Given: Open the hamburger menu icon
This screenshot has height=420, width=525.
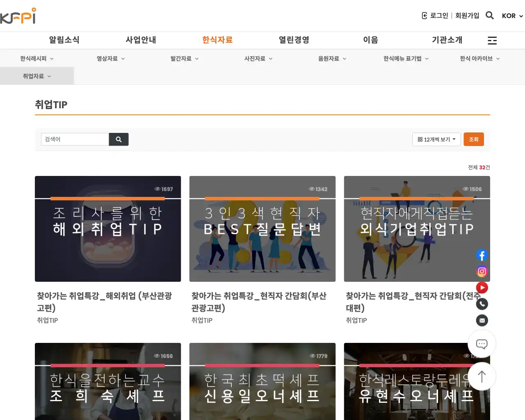Looking at the screenshot, I should (x=492, y=40).
